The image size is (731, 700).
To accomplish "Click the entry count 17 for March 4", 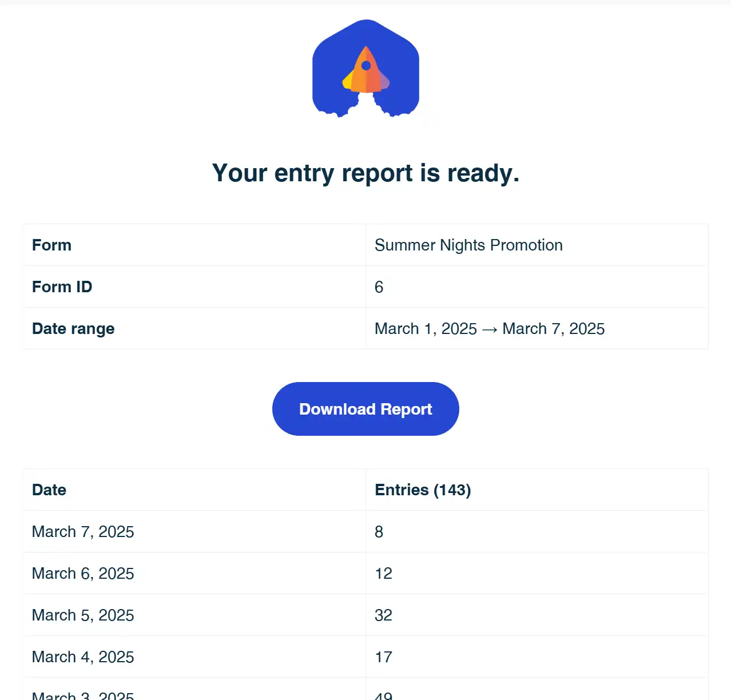I will pos(383,657).
